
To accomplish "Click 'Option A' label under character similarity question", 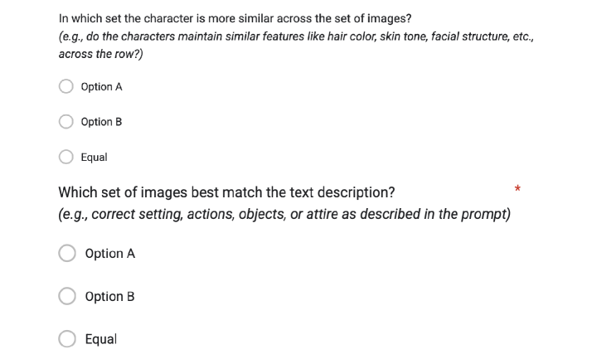I will coord(101,86).
